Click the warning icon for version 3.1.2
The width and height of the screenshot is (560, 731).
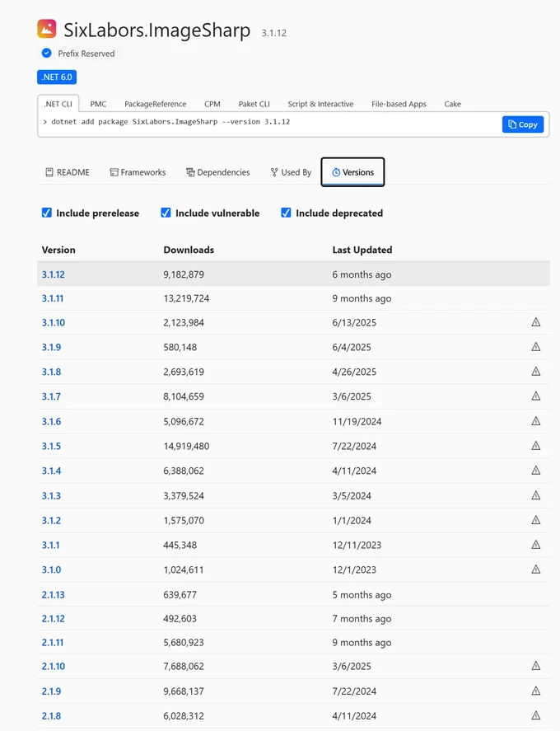(536, 520)
